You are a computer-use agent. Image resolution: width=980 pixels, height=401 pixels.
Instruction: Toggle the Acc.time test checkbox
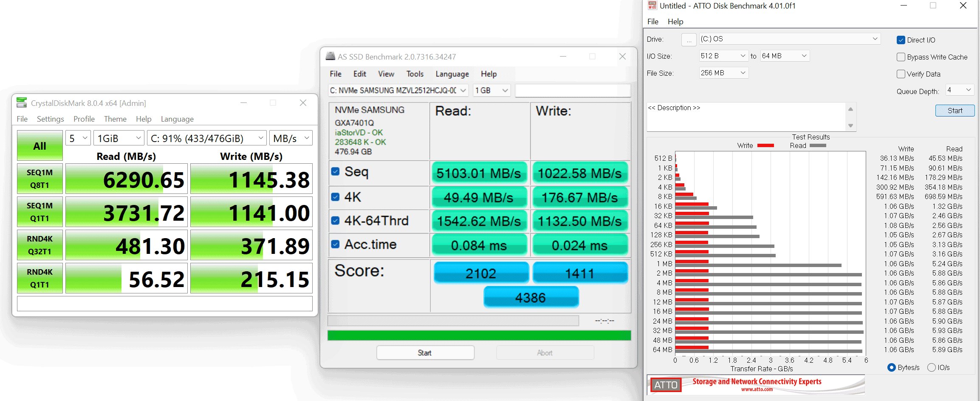tap(335, 244)
